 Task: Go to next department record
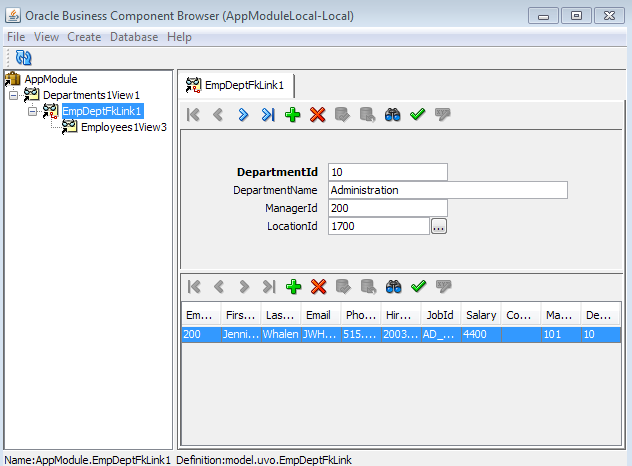(x=243, y=115)
